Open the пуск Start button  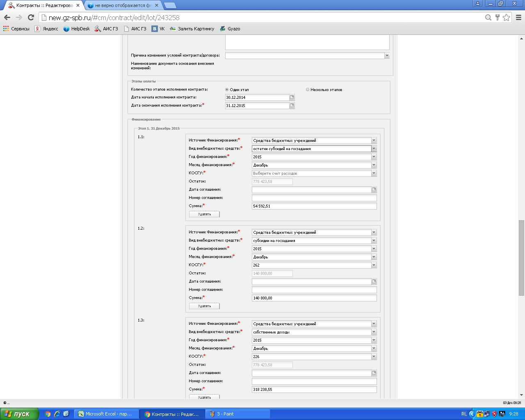tap(19, 414)
